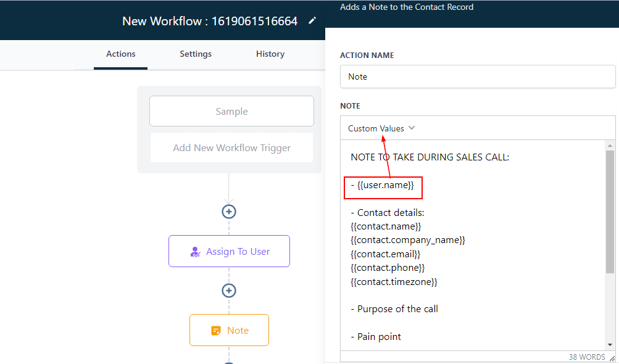Click the Custom Values chevron arrow
This screenshot has height=364, width=619.
click(x=412, y=128)
